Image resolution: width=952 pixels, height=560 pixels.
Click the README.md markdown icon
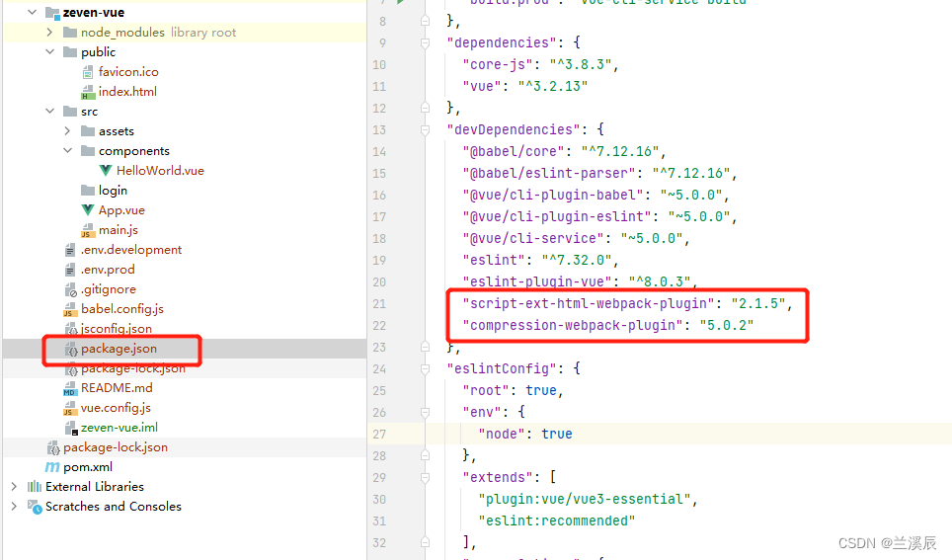pos(70,388)
